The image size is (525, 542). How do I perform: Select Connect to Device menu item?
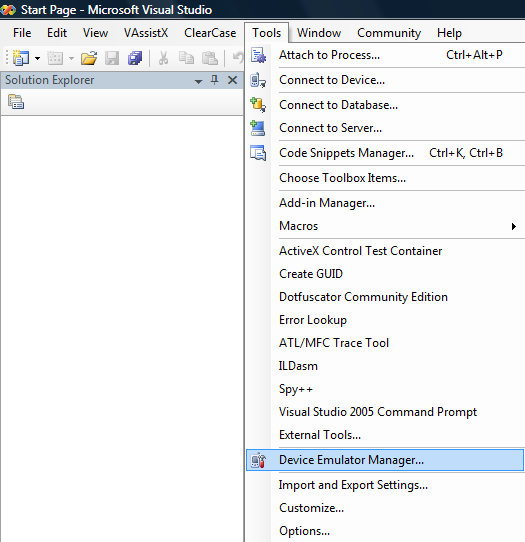(385, 80)
